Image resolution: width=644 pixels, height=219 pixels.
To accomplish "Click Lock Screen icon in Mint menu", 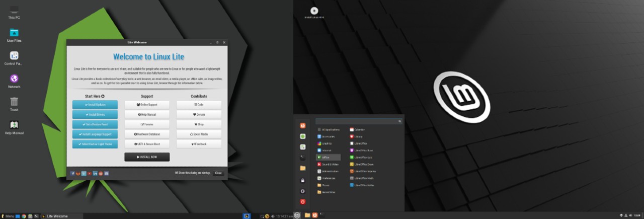I will 303,180.
